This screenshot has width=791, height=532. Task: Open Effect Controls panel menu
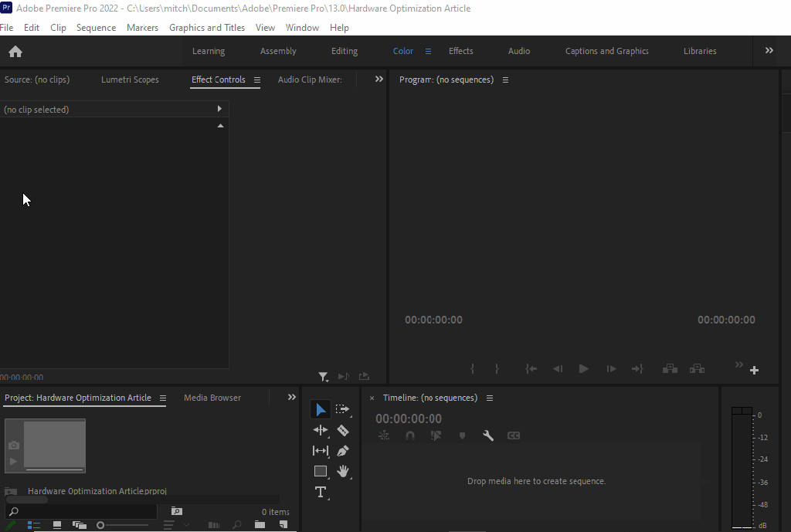[x=257, y=80]
